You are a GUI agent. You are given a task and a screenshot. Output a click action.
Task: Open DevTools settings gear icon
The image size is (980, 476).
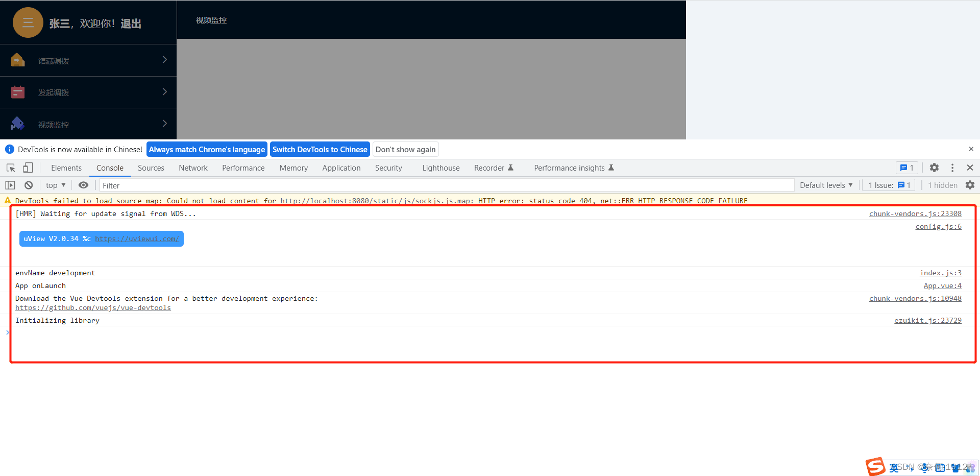tap(934, 168)
